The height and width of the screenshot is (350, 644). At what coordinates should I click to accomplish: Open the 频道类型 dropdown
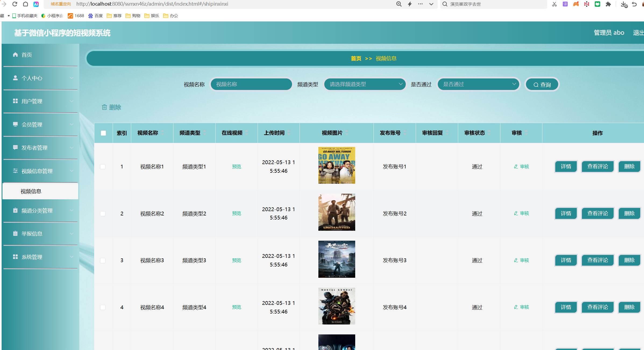coord(365,84)
